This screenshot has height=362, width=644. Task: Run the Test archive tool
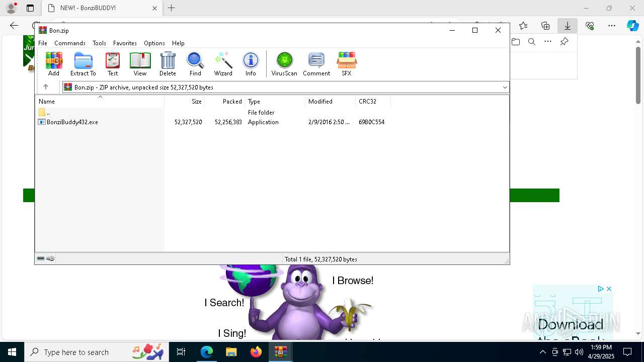[113, 64]
